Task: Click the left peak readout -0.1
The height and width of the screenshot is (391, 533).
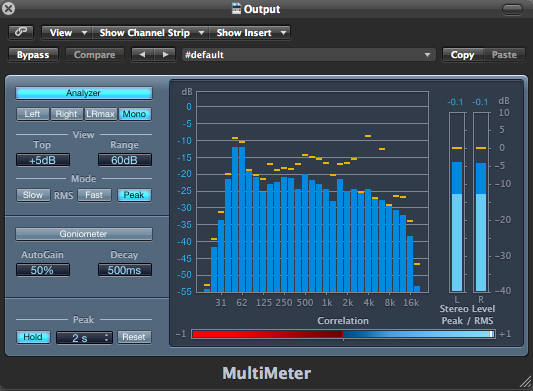Action: 455,102
